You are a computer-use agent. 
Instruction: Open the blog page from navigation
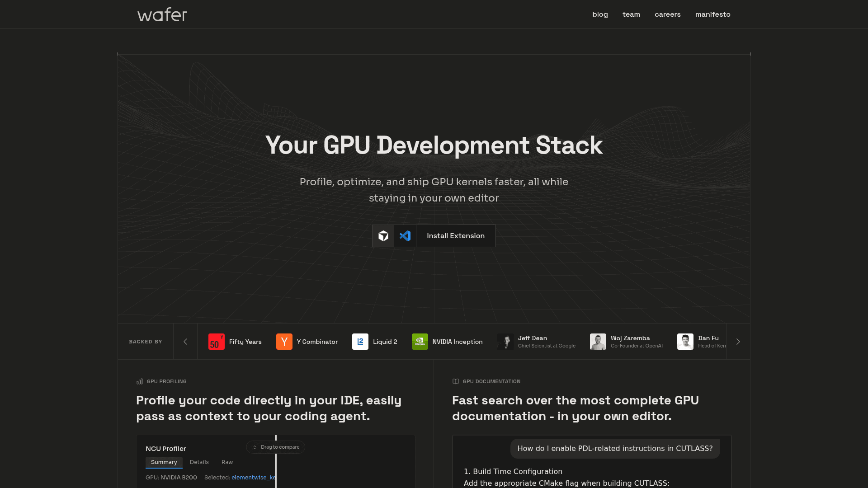point(600,14)
